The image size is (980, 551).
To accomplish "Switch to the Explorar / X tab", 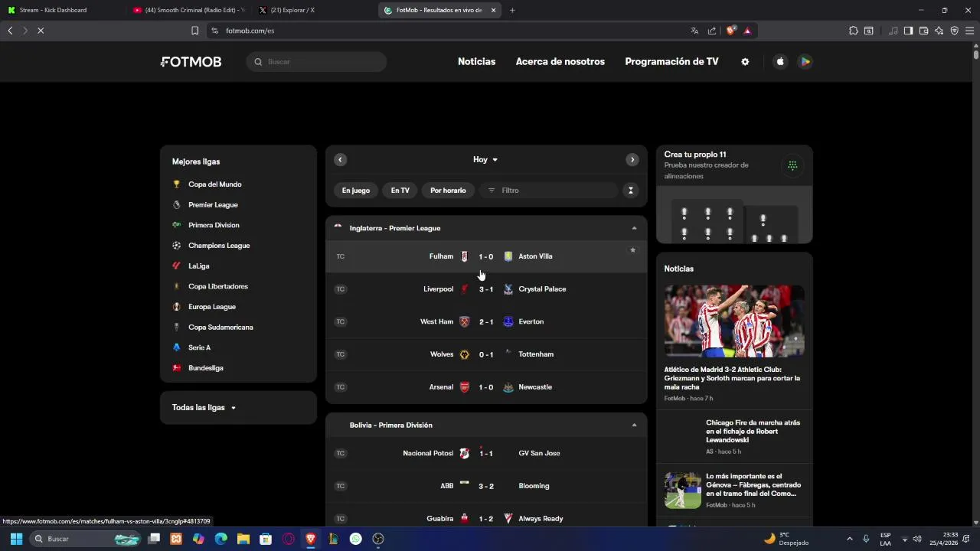I will (312, 10).
